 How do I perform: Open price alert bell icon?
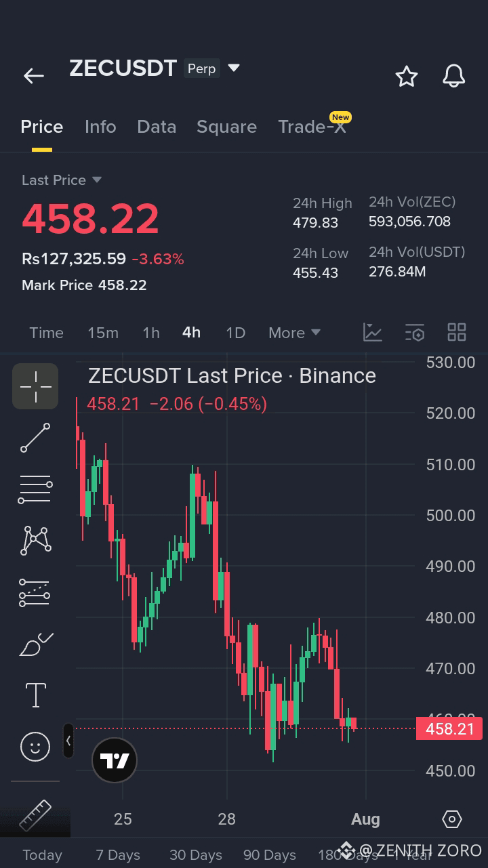(x=454, y=76)
